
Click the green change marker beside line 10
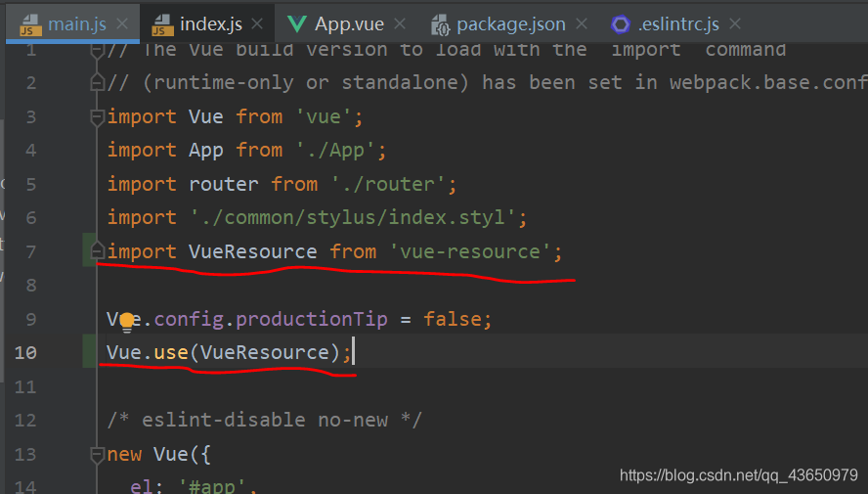point(89,350)
